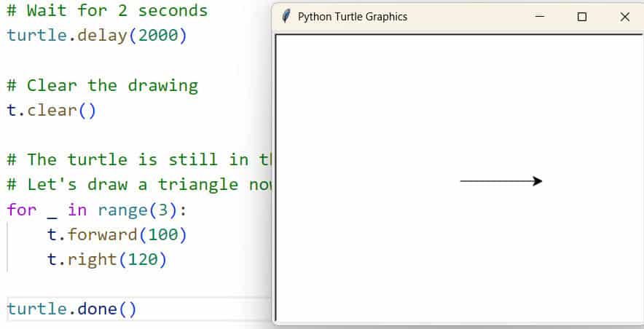Click on the turtle.delay(2000) code line
The height and width of the screenshot is (329, 644).
[x=97, y=35]
